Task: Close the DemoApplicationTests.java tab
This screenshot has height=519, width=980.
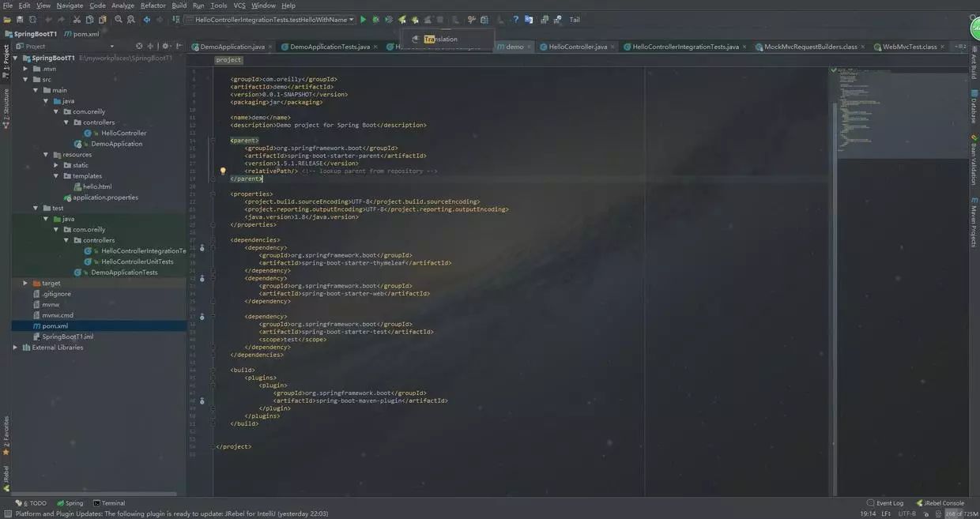Action: click(x=376, y=47)
